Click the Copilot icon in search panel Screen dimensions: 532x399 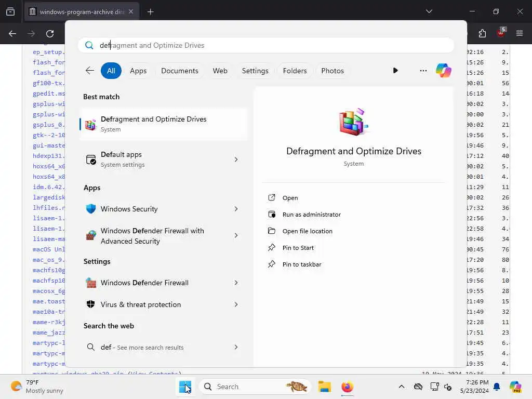(443, 71)
